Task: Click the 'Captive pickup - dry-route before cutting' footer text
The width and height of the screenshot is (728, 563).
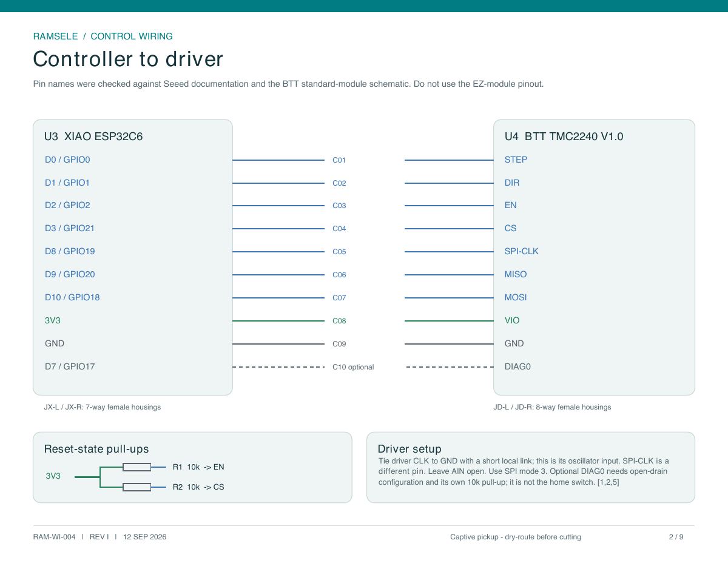Action: [516, 537]
